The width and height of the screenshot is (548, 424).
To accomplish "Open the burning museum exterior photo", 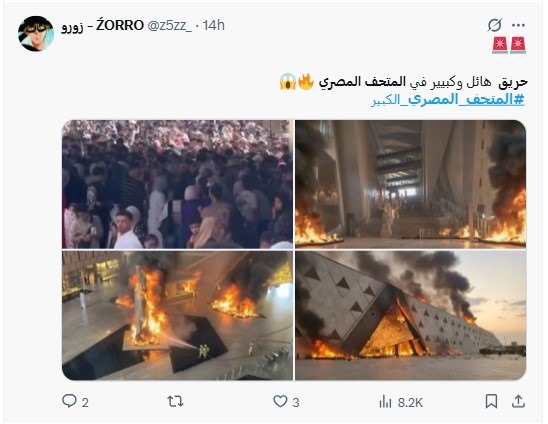I will [x=411, y=315].
